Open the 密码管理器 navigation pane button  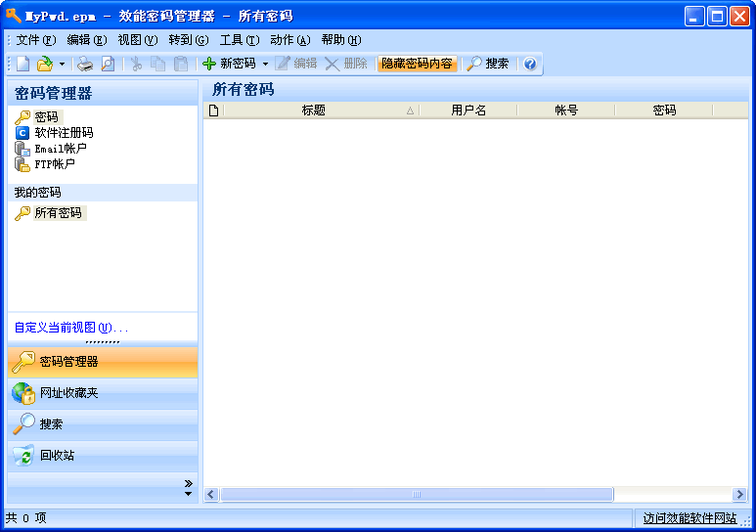(x=103, y=362)
